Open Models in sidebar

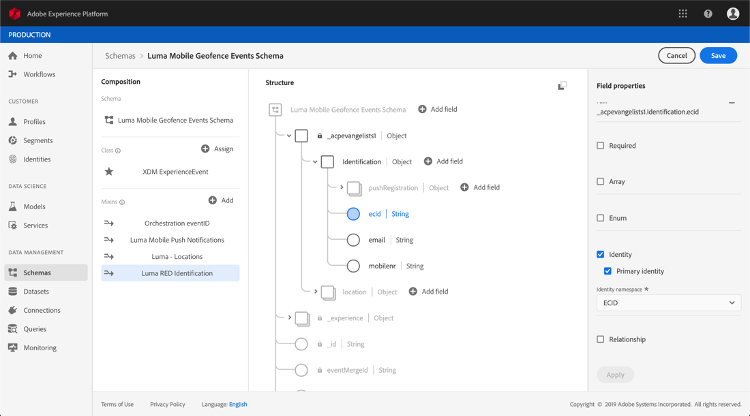tap(34, 206)
